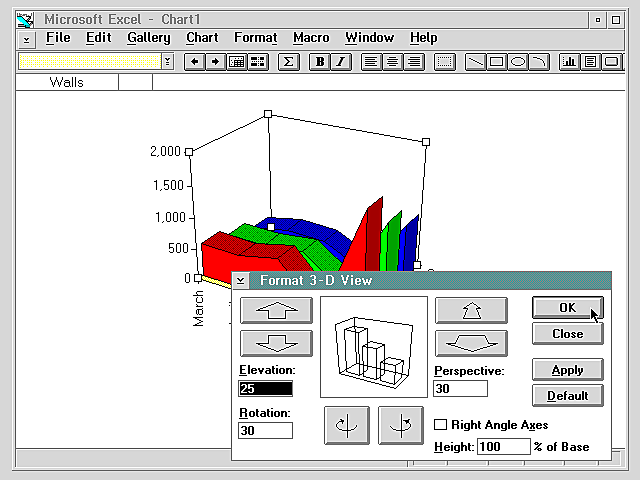Click the Height percent input field

click(504, 447)
